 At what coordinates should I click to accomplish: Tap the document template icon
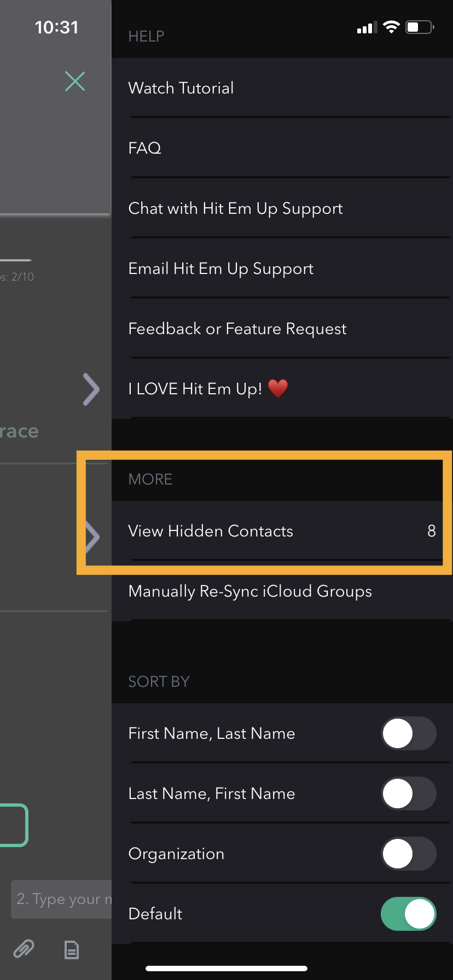72,950
